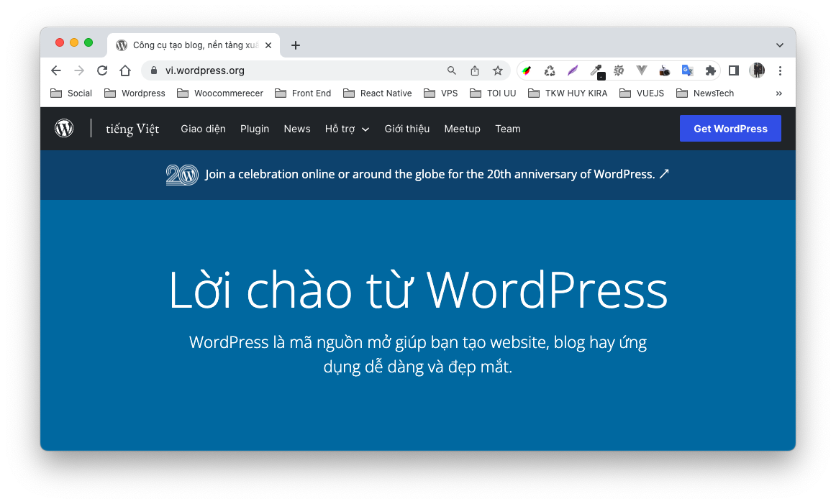836x504 pixels.
Task: Toggle the browser side panel icon
Action: click(x=733, y=70)
